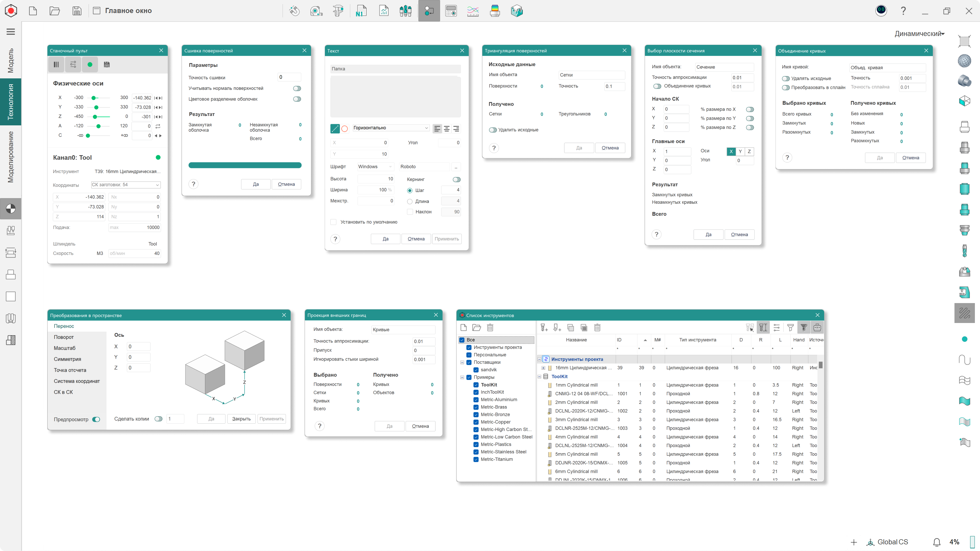Click the filter funnel icon in tool list
This screenshot has width=980, height=551.
(x=790, y=328)
